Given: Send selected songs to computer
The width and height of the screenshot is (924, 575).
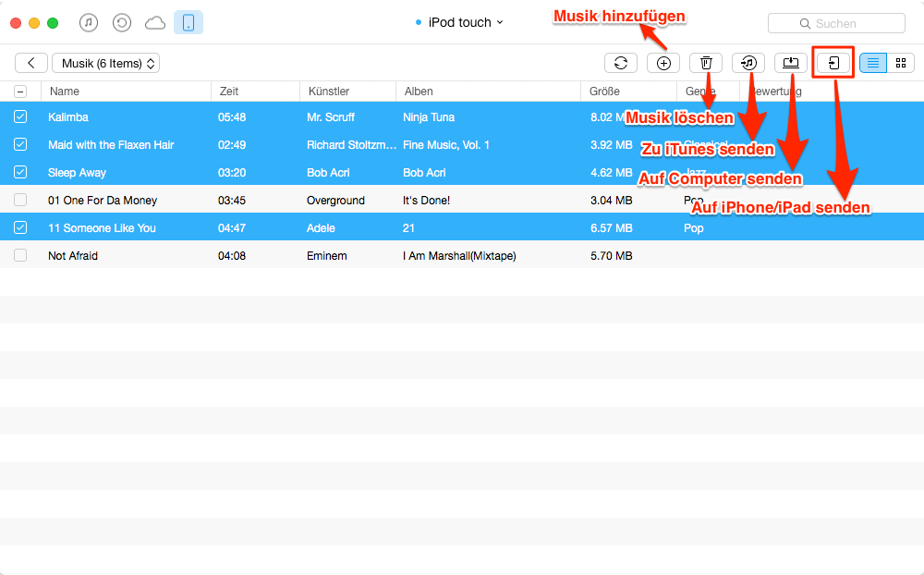Looking at the screenshot, I should point(791,63).
